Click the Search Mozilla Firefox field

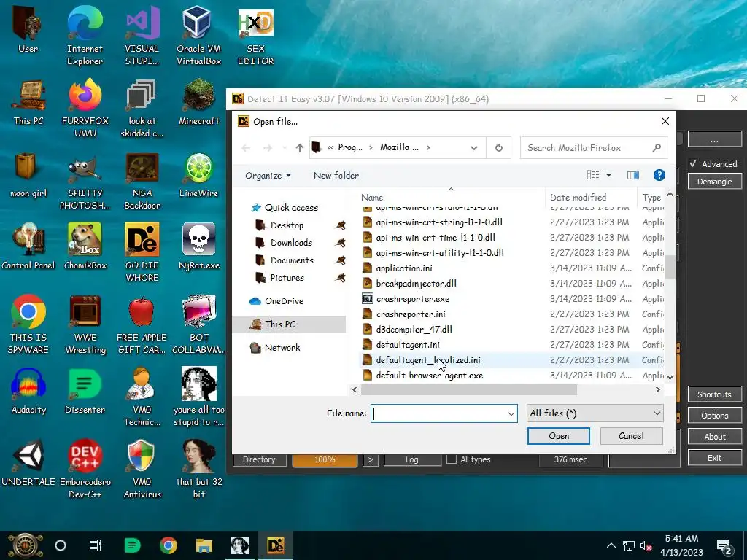[x=593, y=147]
